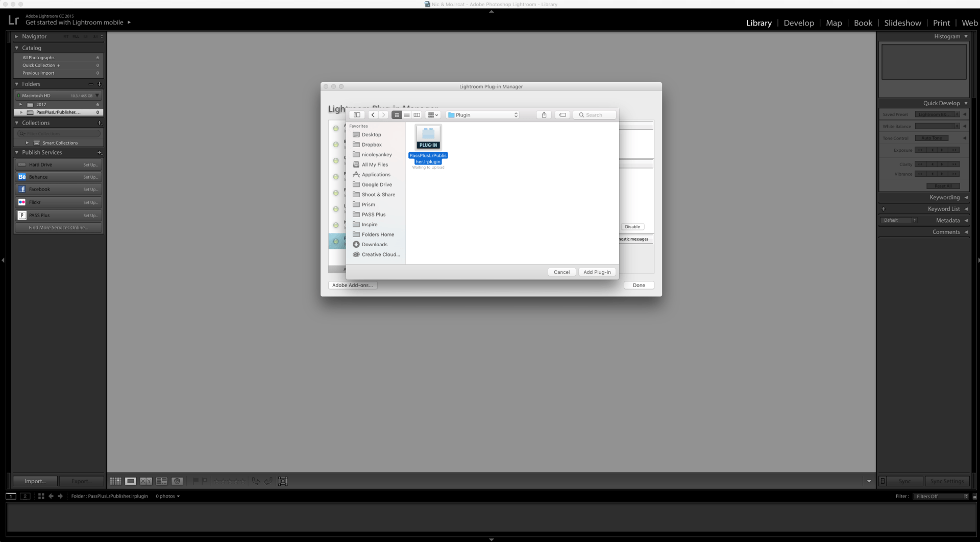The image size is (980, 542).
Task: Switch file dialog to icon view
Action: pos(397,115)
